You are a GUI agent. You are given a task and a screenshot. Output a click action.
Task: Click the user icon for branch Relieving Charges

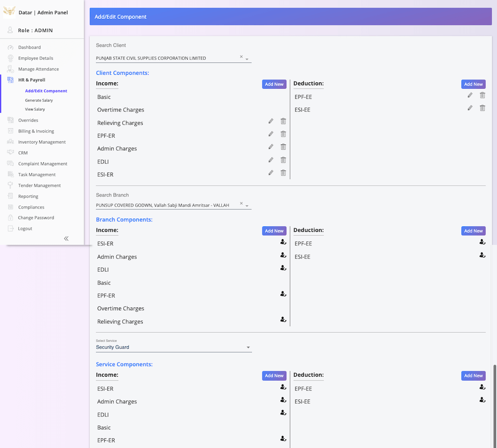click(x=283, y=320)
